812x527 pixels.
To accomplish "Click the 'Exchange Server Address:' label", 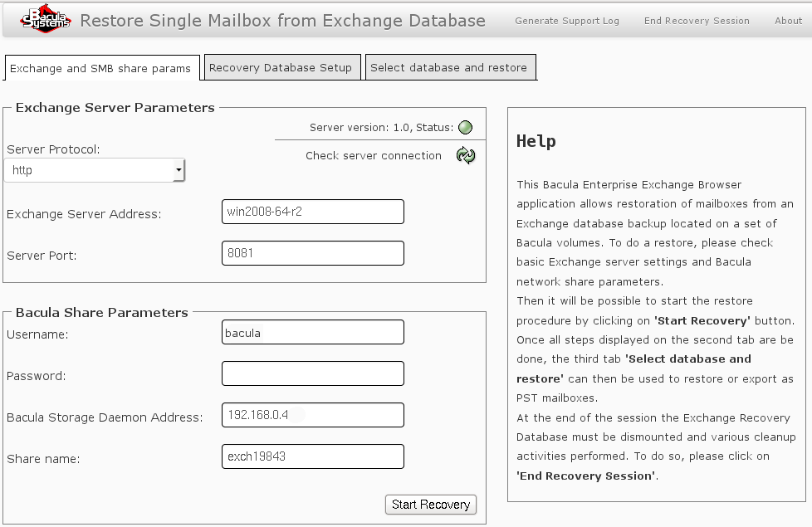I will point(84,214).
